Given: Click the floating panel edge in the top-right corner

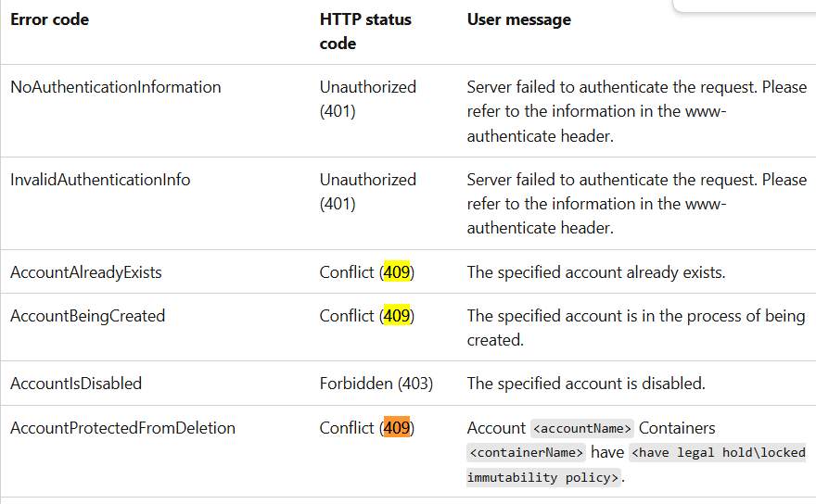Looking at the screenshot, I should pos(745,6).
